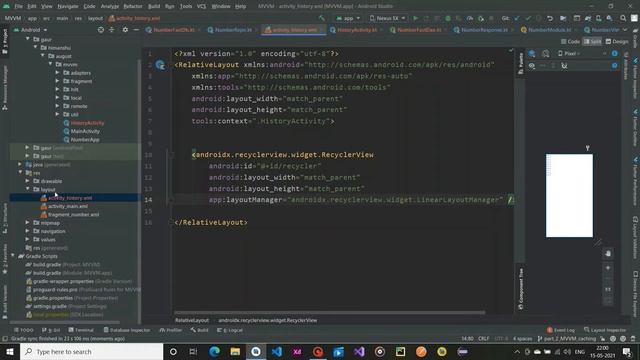Click the Git rollback undo icon
The width and height of the screenshot is (640, 360).
[550, 18]
